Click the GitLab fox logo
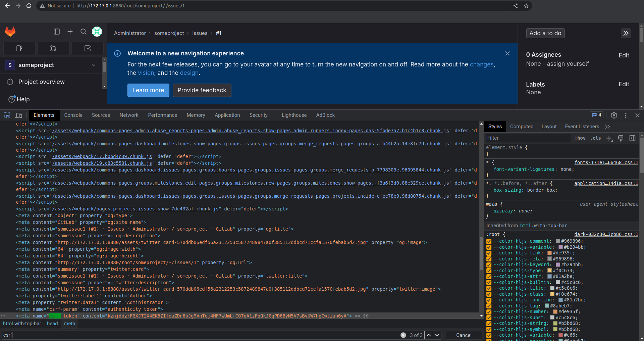644x341 pixels. [x=10, y=32]
